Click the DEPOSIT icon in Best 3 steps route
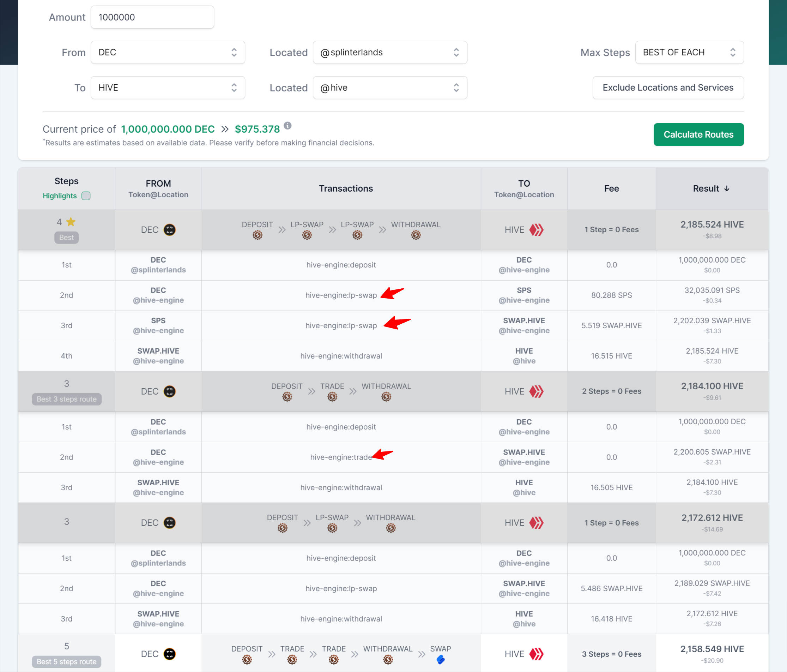 coord(287,397)
